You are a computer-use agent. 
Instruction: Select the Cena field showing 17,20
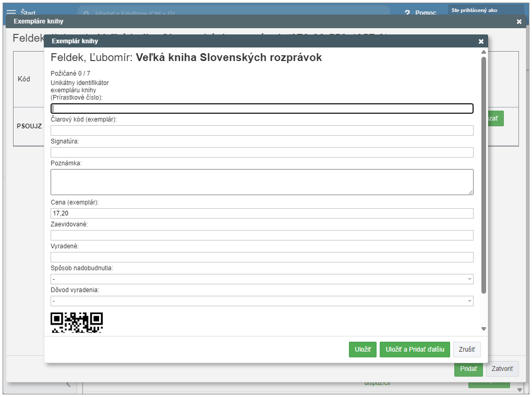tap(262, 213)
